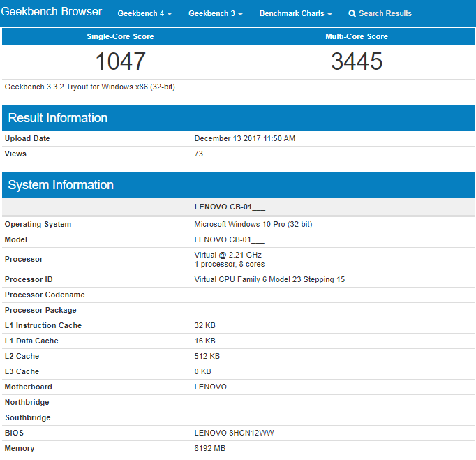Open the Benchmark Charts dropdown
The height and width of the screenshot is (460, 476).
click(x=295, y=14)
